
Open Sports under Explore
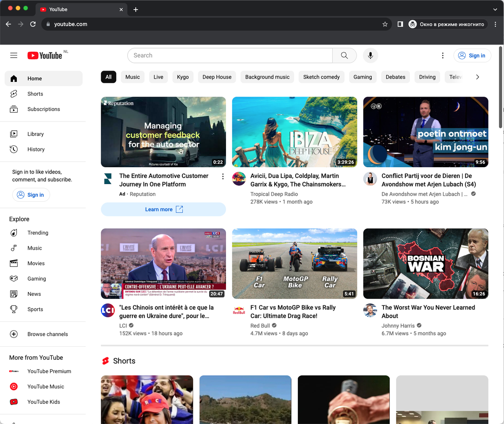[x=44, y=309]
